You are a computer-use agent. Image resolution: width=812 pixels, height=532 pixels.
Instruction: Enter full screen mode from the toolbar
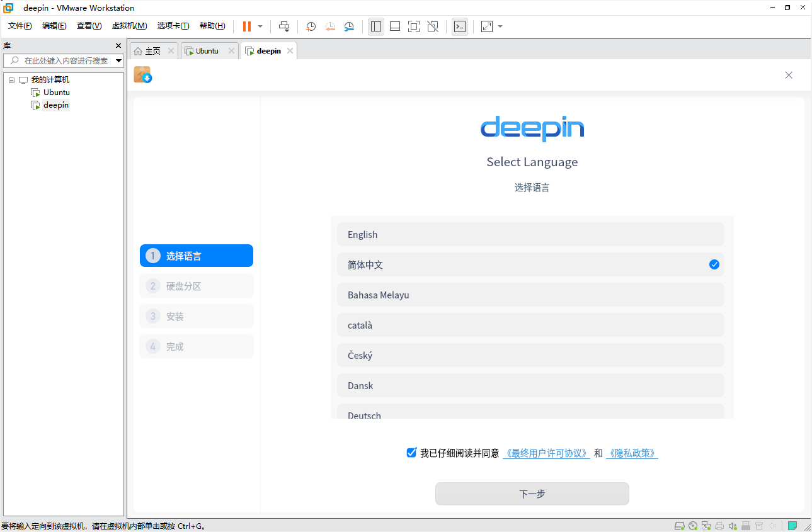pyautogui.click(x=414, y=26)
